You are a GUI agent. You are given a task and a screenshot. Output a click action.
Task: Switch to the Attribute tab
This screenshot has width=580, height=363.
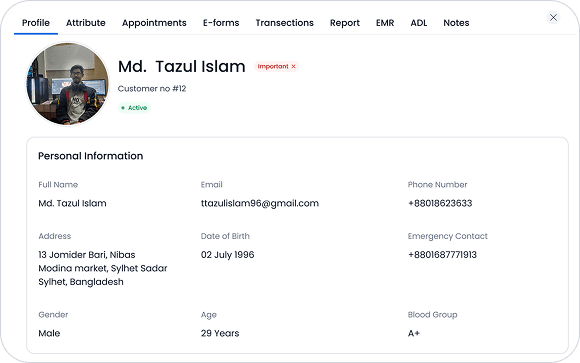[85, 23]
